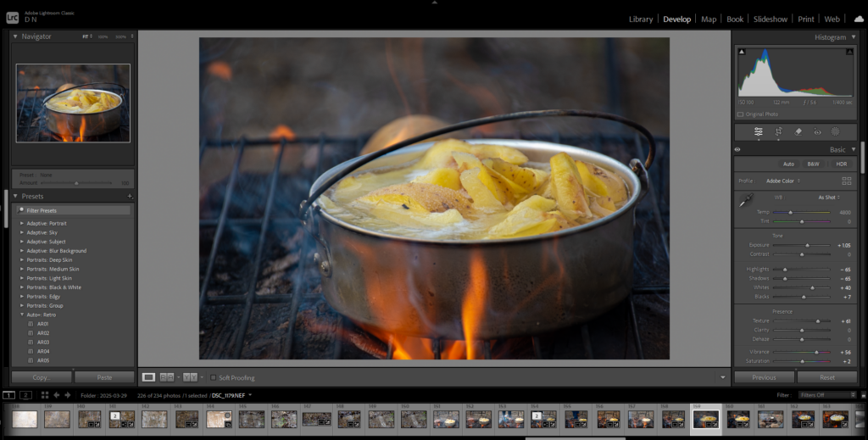The image size is (868, 440).
Task: Switch to the Map module
Action: click(709, 19)
